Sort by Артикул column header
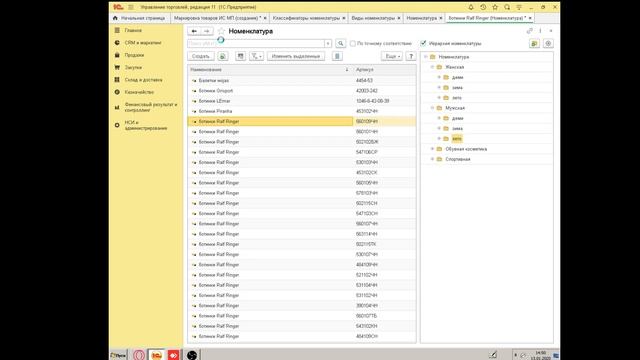The width and height of the screenshot is (640, 360). (384, 70)
